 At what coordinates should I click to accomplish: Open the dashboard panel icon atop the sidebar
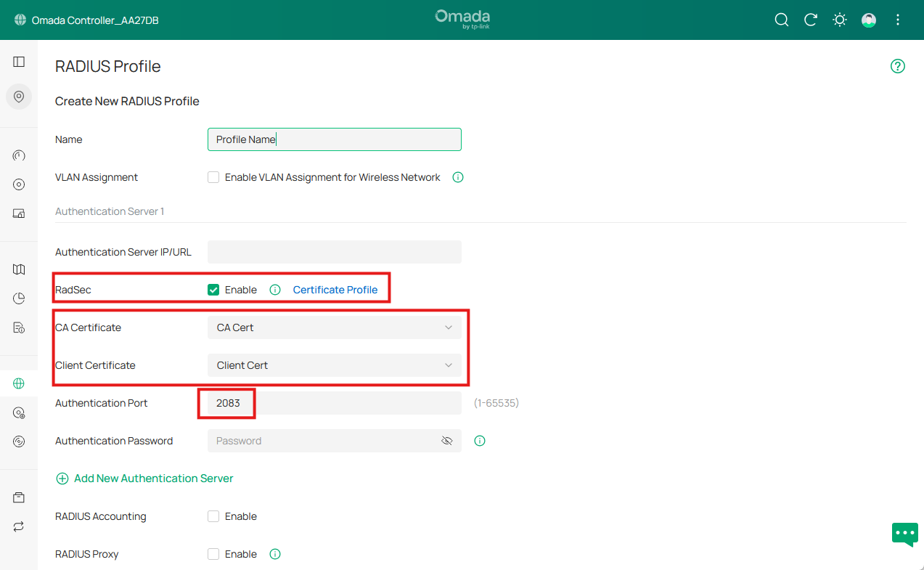coord(18,61)
